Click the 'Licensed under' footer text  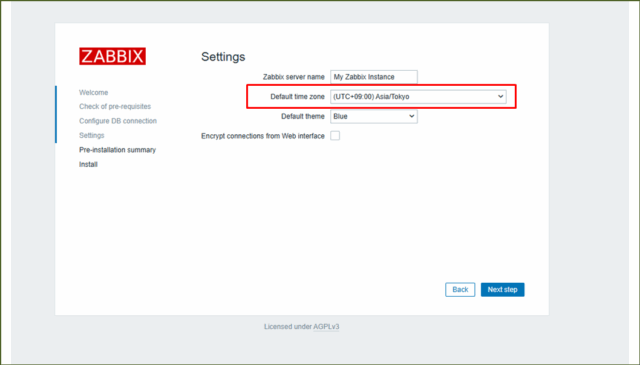coord(288,327)
